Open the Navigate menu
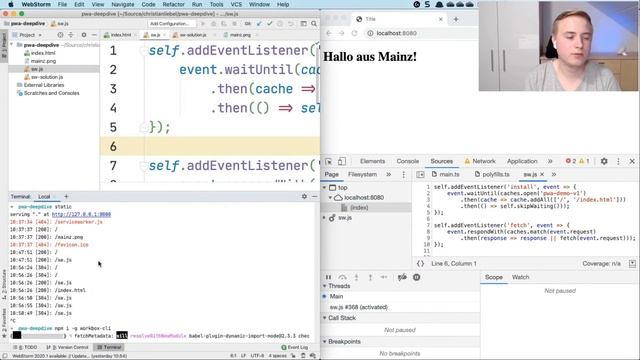Image resolution: width=640 pixels, height=360 pixels. 123,4
